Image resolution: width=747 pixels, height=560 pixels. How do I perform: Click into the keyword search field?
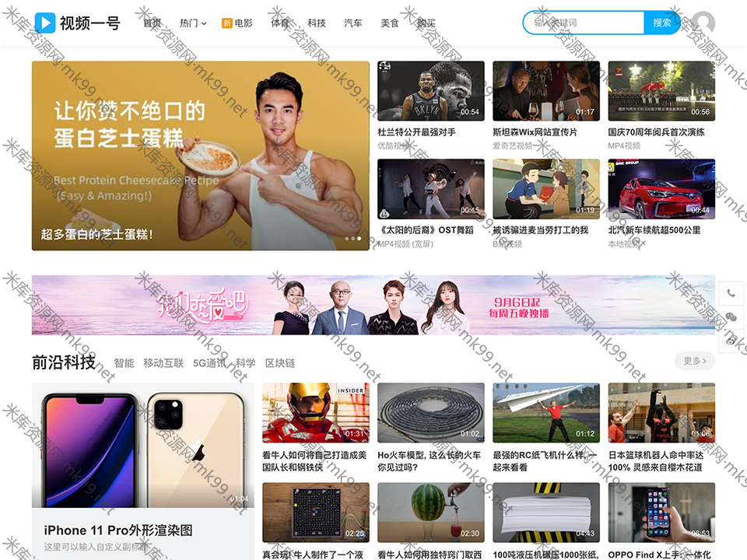click(584, 23)
